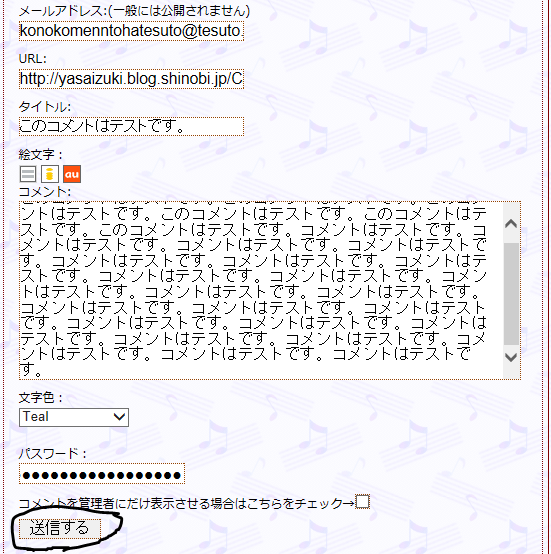The width and height of the screenshot is (551, 554).
Task: Click the comment box scroll-down arrow
Action: [x=511, y=358]
